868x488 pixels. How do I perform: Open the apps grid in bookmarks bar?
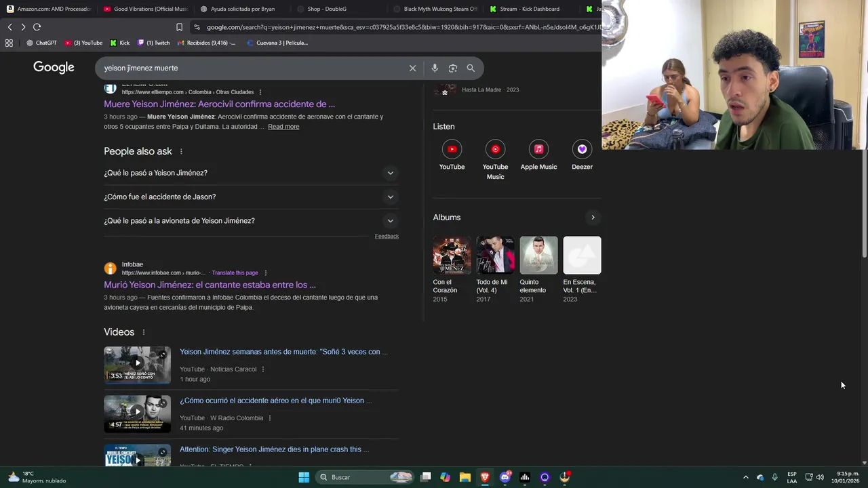9,43
